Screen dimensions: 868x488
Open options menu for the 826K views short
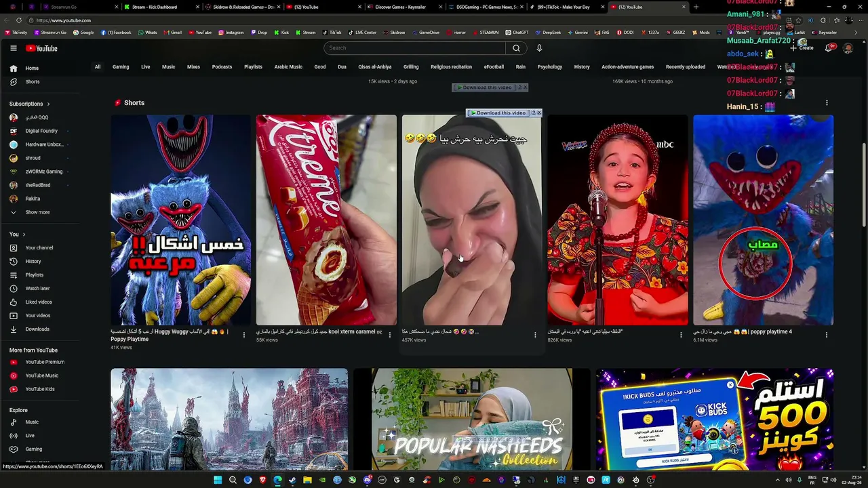(x=681, y=335)
